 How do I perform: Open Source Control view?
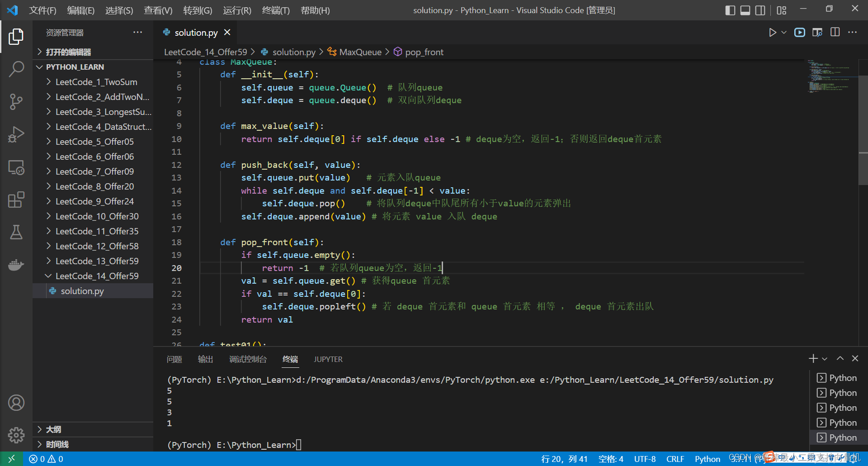pos(16,102)
